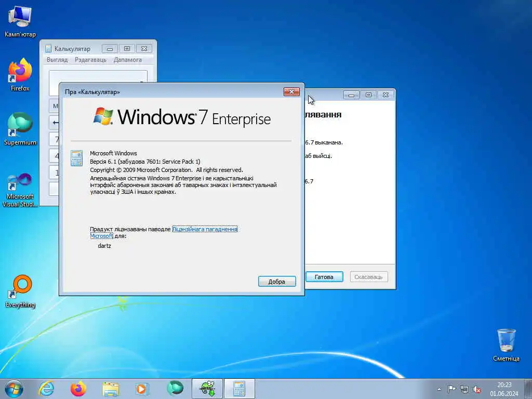Select Microsoft Visual Studio desktop shortcut

point(20,190)
